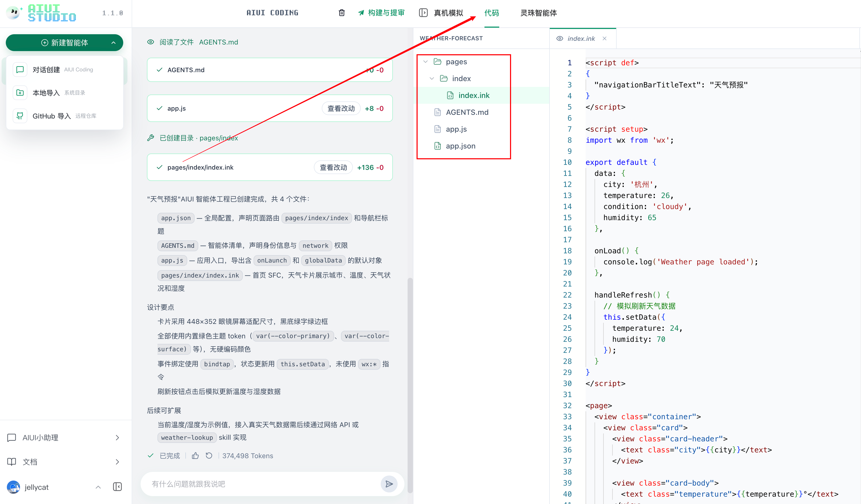Give a thumbs up to the response
Screen dimensions: 861x504
pos(195,456)
